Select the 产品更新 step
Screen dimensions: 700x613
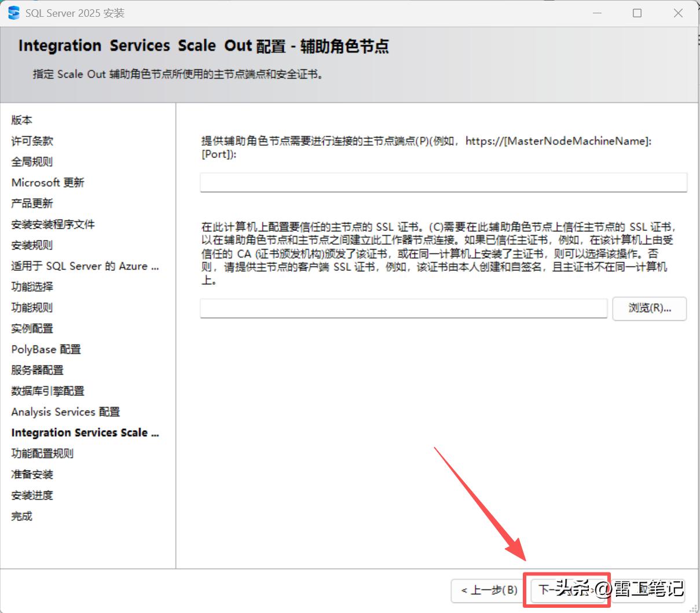click(32, 203)
